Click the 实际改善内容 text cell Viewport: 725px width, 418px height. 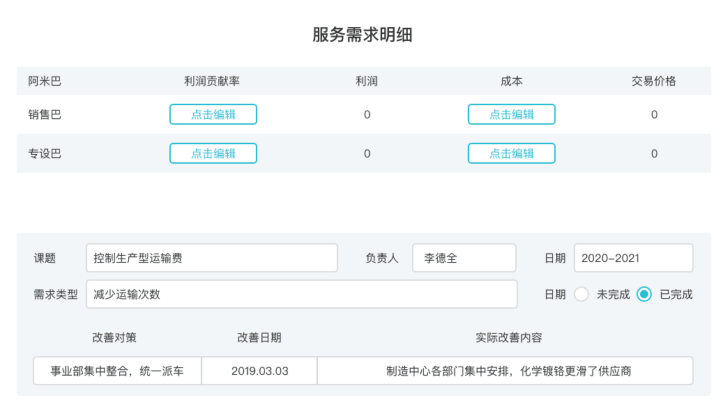click(x=505, y=371)
